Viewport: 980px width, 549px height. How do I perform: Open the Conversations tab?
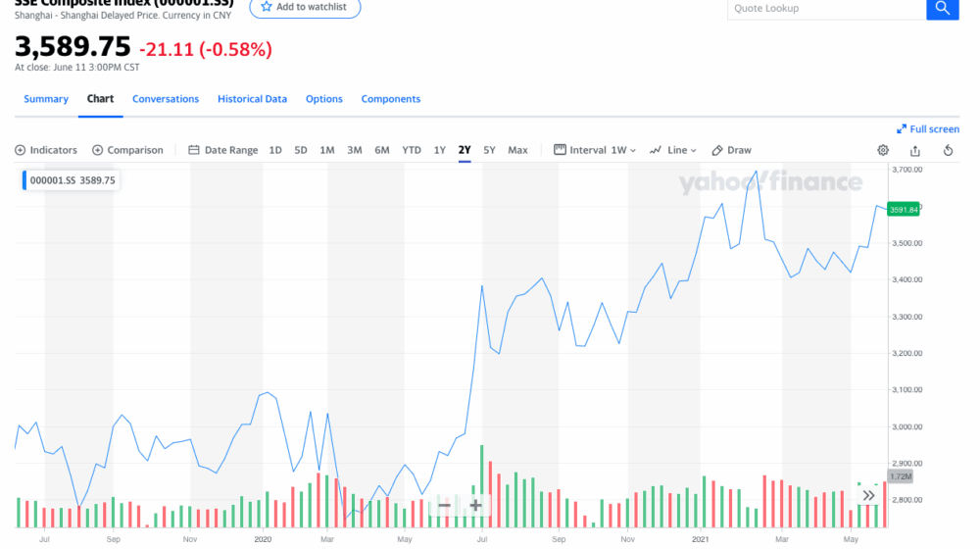tap(166, 99)
